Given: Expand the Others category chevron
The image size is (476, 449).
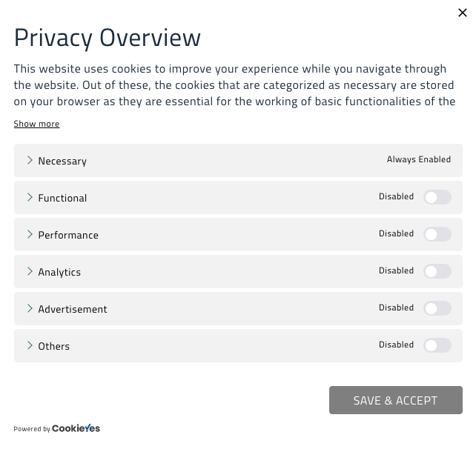Looking at the screenshot, I should click(x=30, y=345).
